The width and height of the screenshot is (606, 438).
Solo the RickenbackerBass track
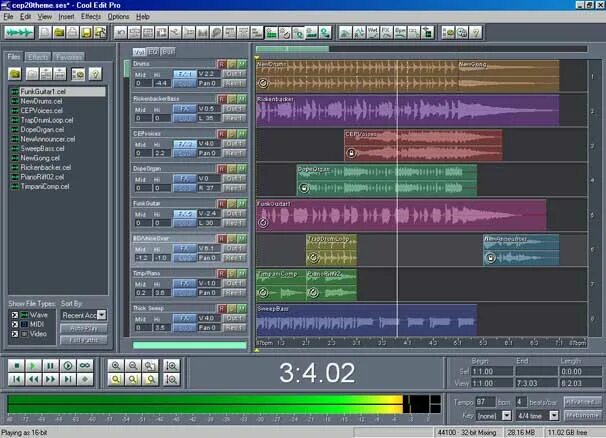232,99
